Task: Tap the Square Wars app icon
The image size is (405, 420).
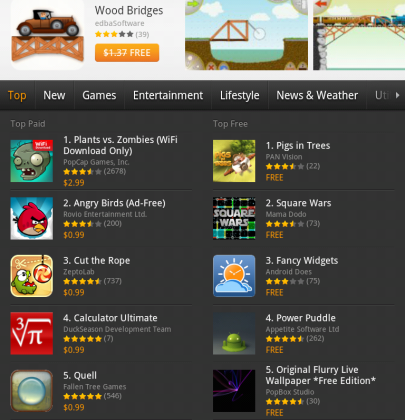Action: pyautogui.click(x=234, y=218)
